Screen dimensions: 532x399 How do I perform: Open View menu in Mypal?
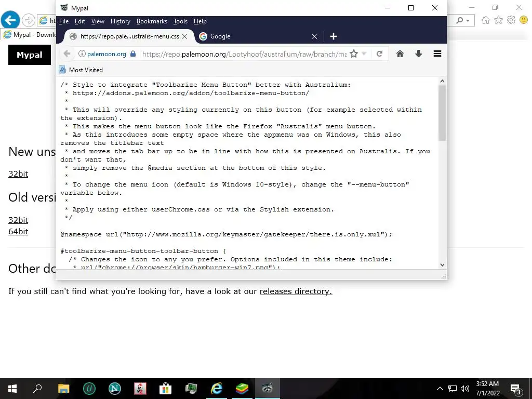point(98,21)
